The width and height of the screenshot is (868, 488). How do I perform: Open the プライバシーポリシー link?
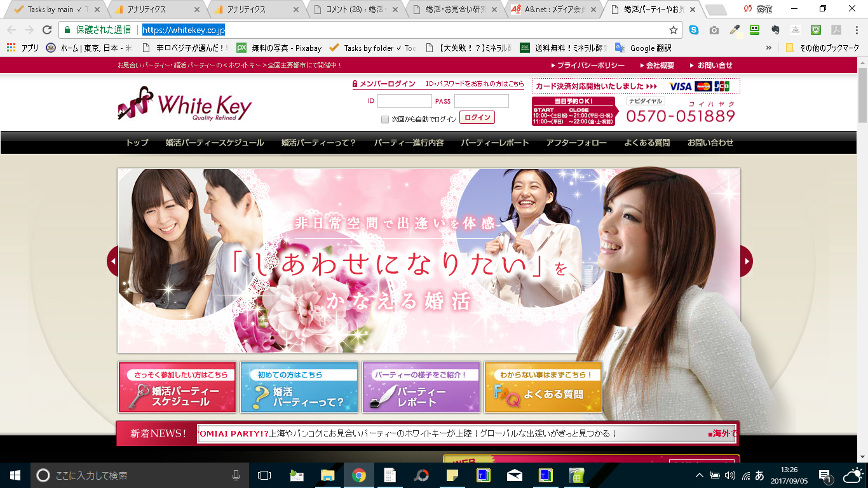point(588,65)
